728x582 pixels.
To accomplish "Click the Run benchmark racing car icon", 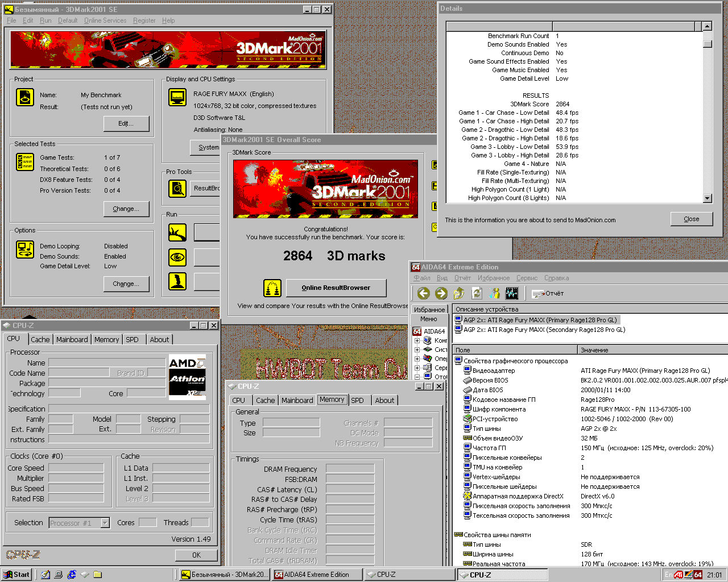I will tap(177, 232).
